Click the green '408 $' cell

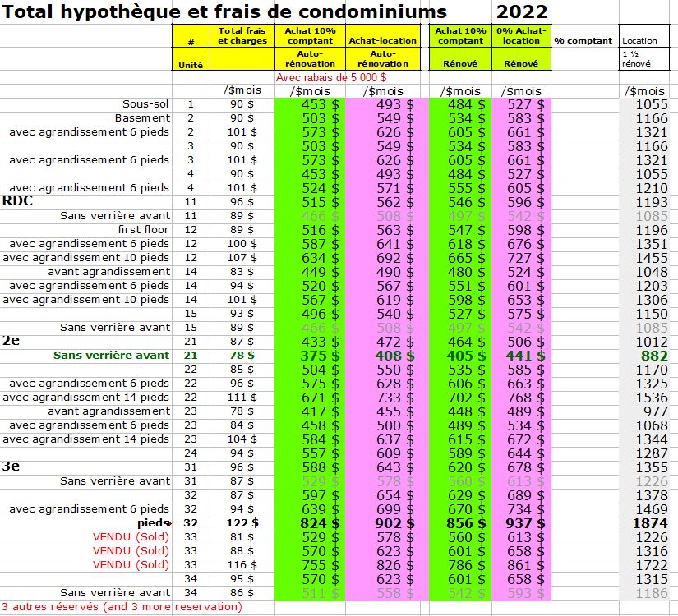coord(394,356)
